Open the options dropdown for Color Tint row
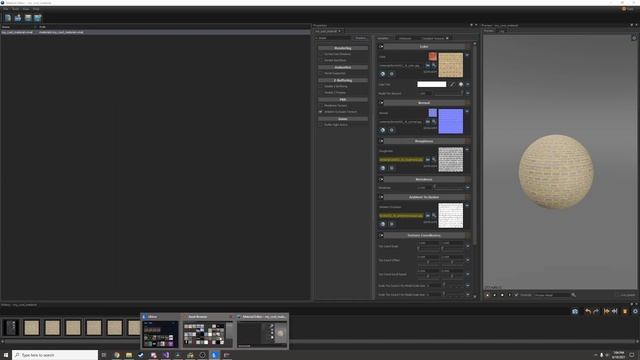This screenshot has width=640, height=360. click(468, 84)
